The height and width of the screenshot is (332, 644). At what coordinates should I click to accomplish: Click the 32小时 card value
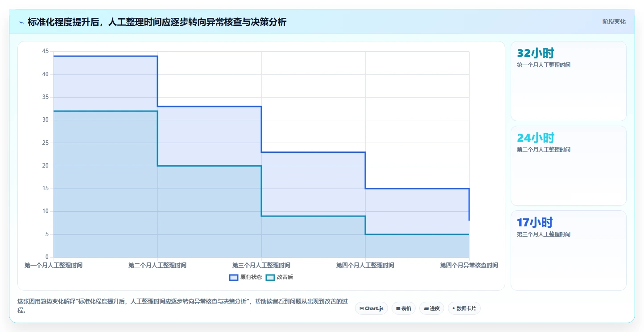point(535,53)
